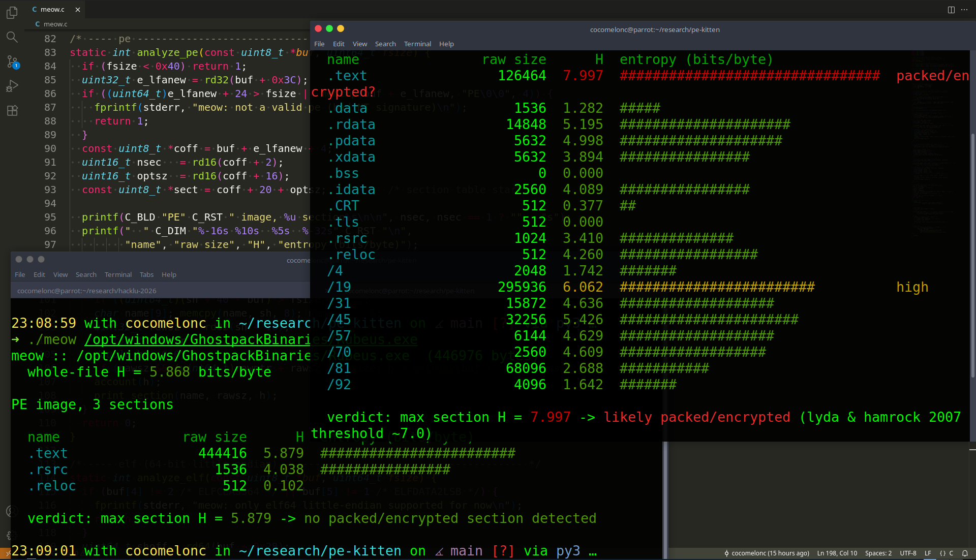Click the yellow 'high' label for /19

pyautogui.click(x=912, y=287)
